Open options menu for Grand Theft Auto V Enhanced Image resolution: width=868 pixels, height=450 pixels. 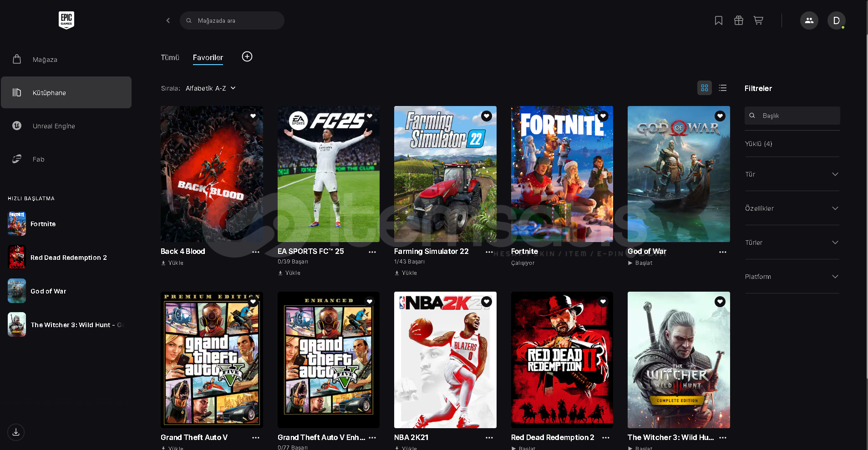click(372, 438)
